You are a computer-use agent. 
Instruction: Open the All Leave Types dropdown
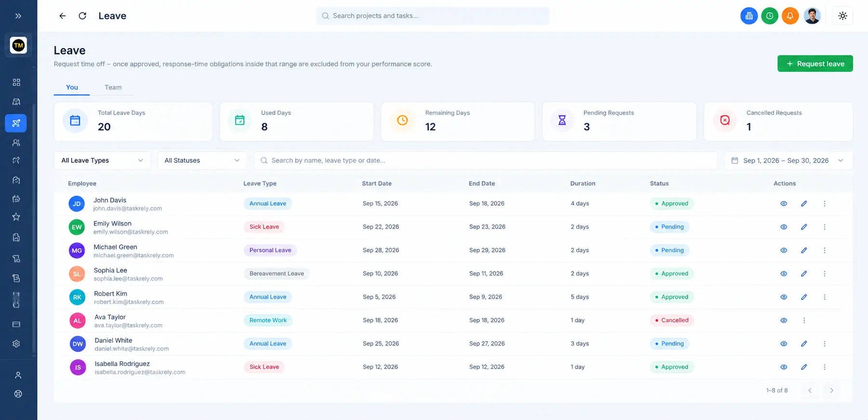click(x=102, y=160)
